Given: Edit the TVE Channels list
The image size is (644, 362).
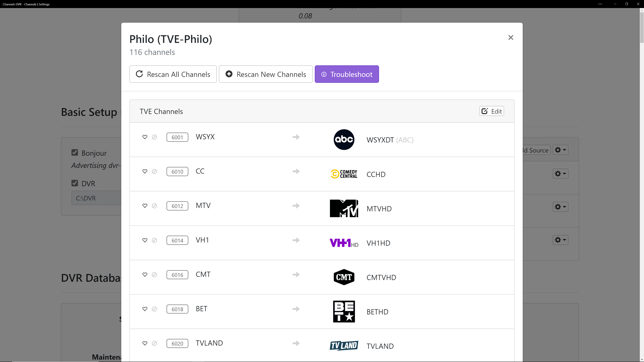Looking at the screenshot, I should pos(491,111).
